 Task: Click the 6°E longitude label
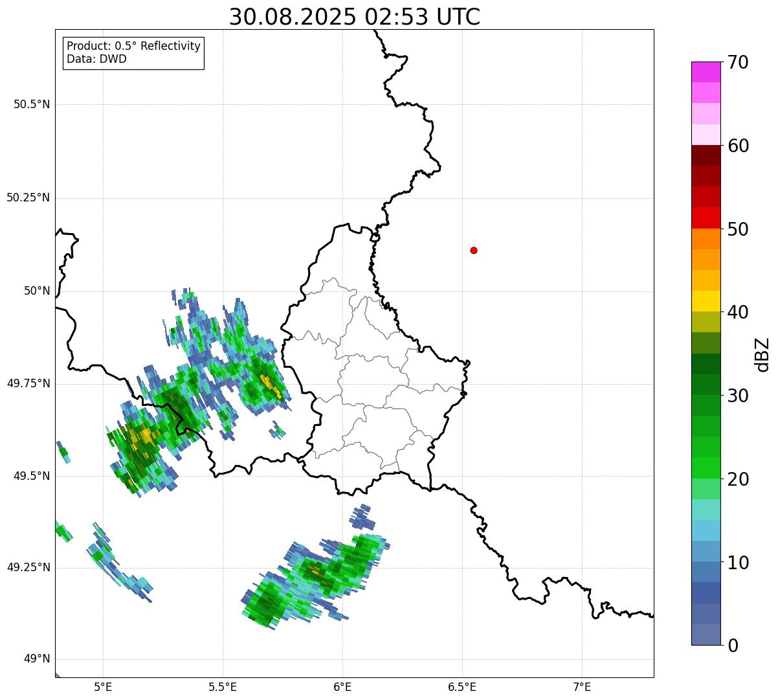point(342,686)
